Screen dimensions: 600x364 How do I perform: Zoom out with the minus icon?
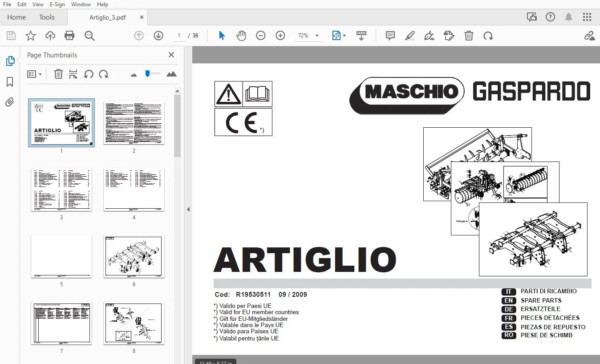(x=261, y=36)
